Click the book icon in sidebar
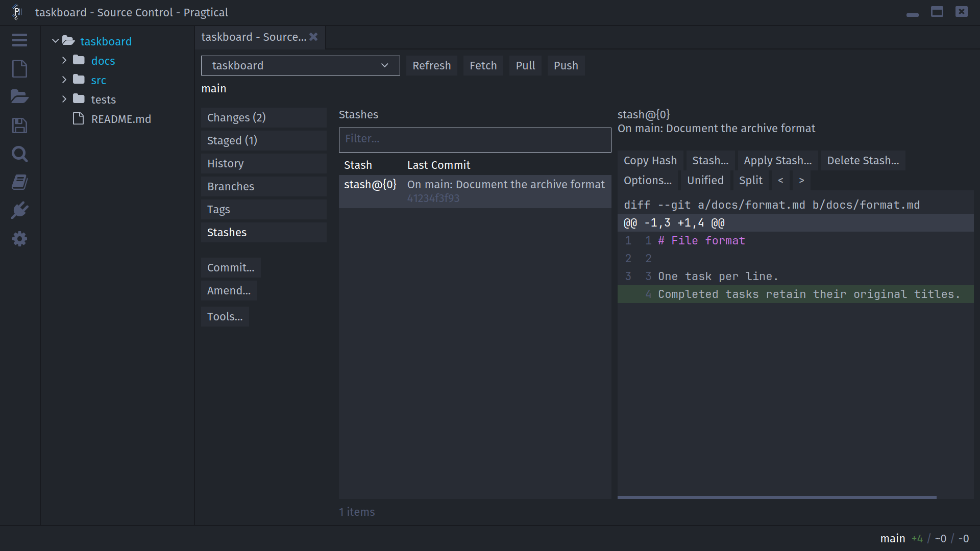 tap(19, 182)
